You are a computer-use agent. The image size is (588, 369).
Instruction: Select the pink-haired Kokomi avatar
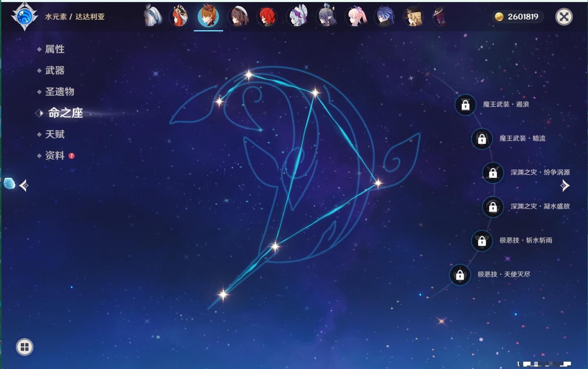point(356,17)
